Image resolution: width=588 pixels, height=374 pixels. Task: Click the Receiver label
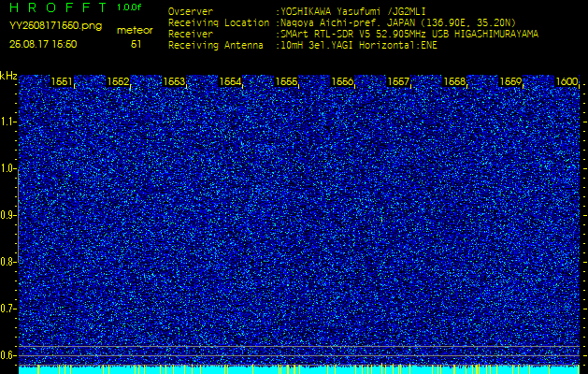click(x=191, y=35)
